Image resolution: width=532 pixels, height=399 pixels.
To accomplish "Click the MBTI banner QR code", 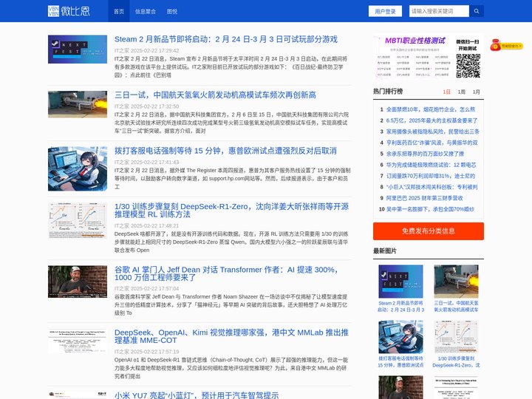I will 468,66.
